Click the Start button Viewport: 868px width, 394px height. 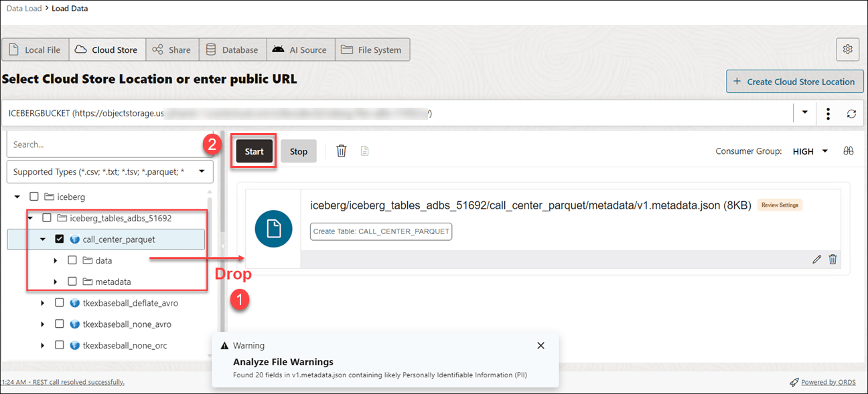pos(255,151)
